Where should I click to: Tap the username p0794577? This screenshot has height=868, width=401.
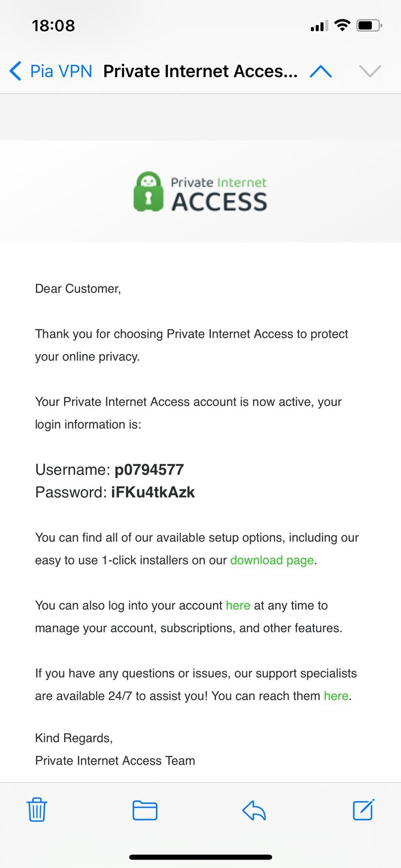click(x=149, y=470)
